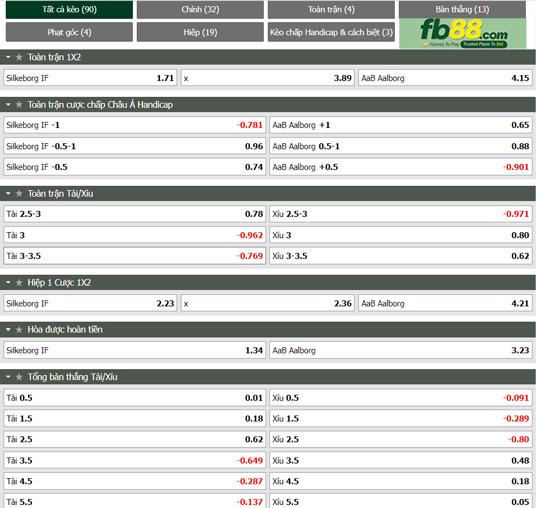
Task: Choose AaB Aalborg +1 at 0.65
Action: [x=401, y=125]
